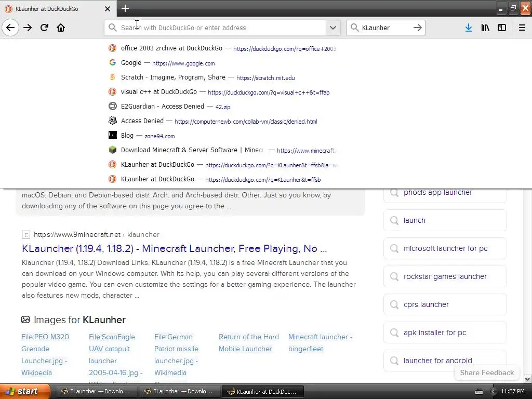Select KLaunher suggestion with ffsb&ia URL
Screen dimensions: 532x399
coord(222,165)
